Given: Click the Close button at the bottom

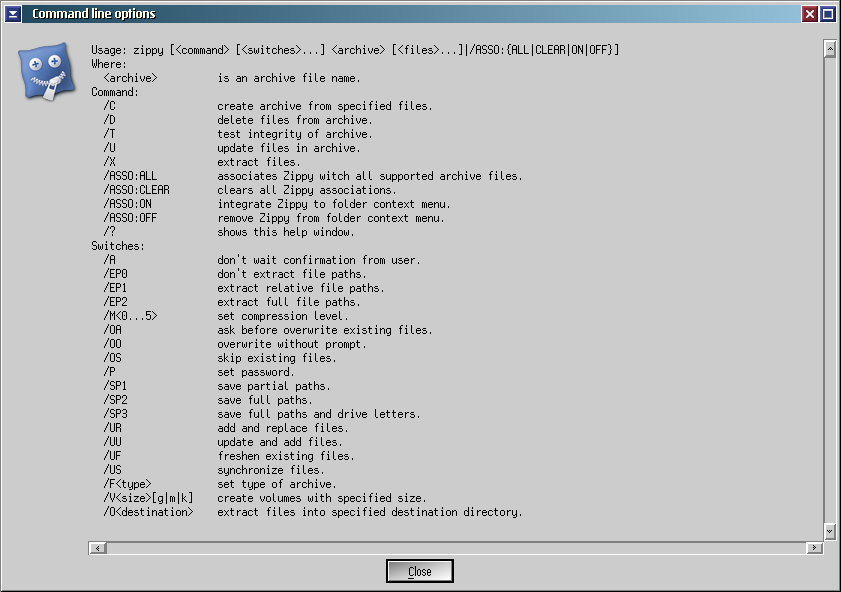Looking at the screenshot, I should pyautogui.click(x=420, y=571).
